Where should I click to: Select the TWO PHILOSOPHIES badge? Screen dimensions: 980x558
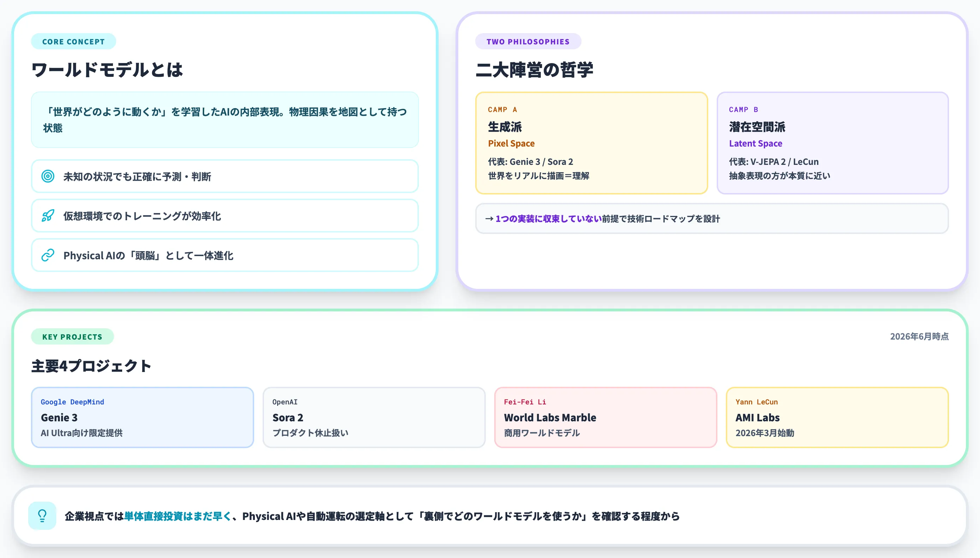[x=528, y=41]
